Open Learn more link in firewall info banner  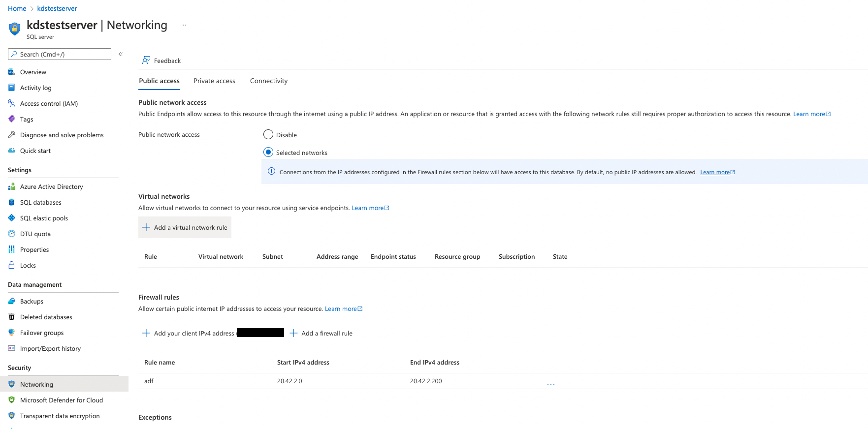[717, 172]
